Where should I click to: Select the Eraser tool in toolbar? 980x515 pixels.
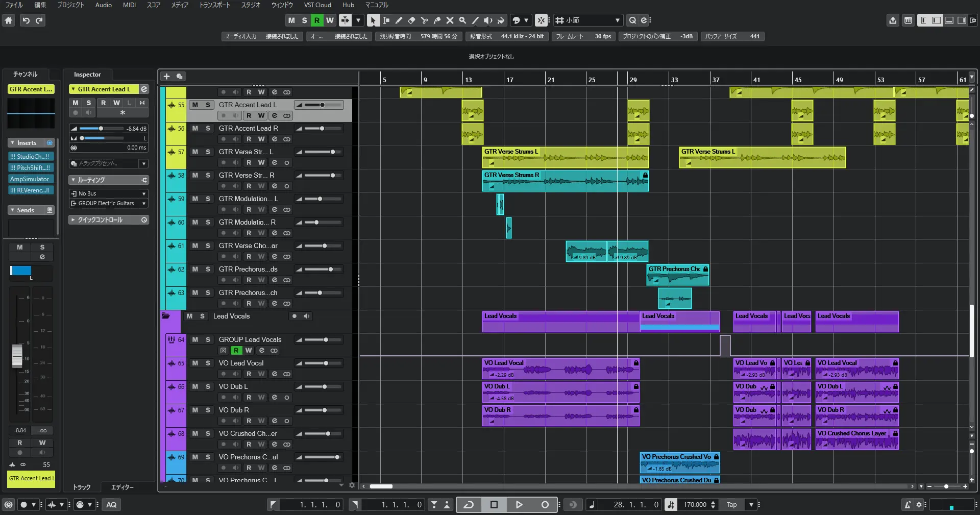411,20
